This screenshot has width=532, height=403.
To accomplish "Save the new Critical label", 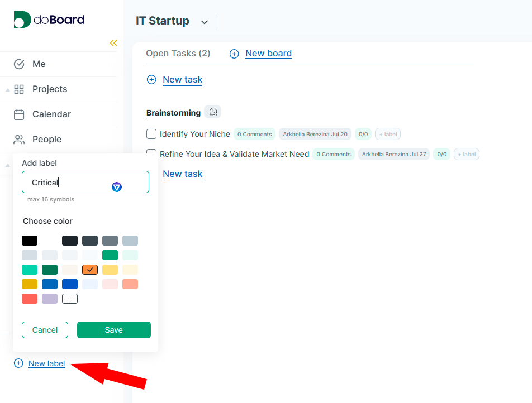I will click(x=113, y=330).
